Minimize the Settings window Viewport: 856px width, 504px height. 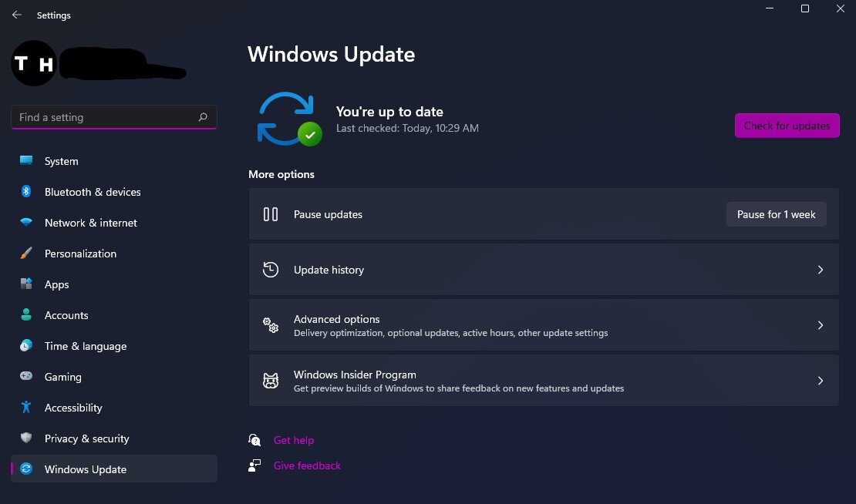tap(769, 8)
